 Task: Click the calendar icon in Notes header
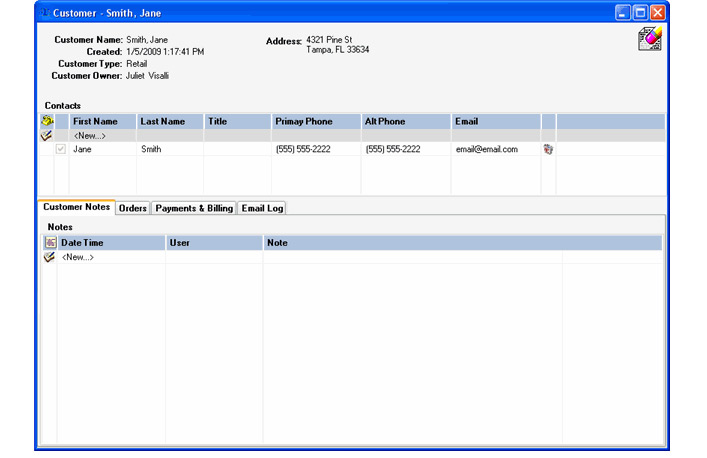(50, 243)
